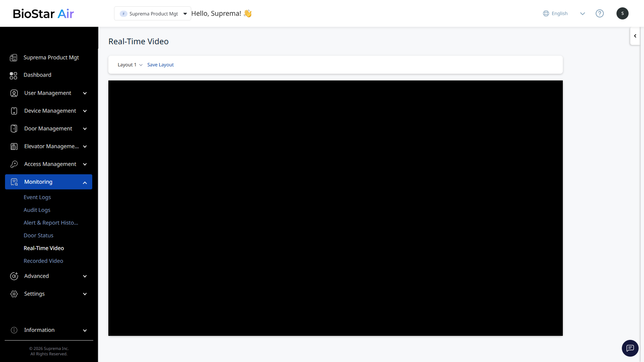Go to Recorded Video page

43,261
